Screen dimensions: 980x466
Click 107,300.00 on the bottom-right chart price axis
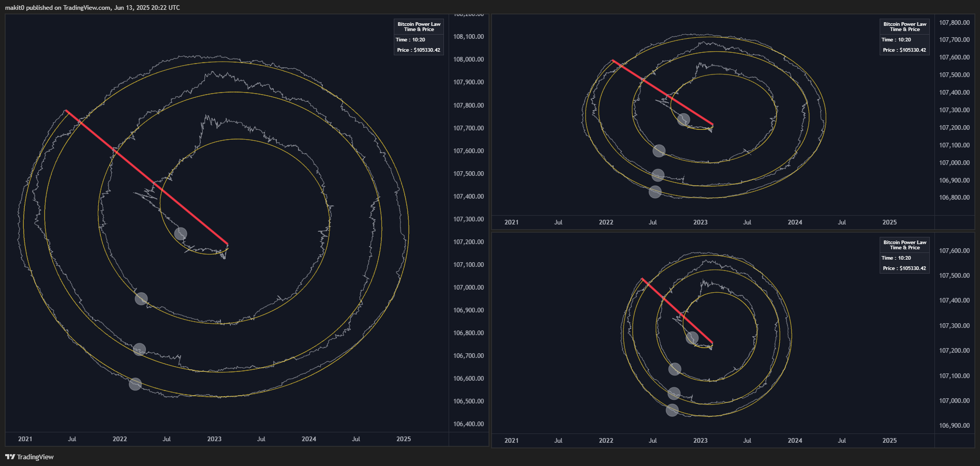[955, 326]
